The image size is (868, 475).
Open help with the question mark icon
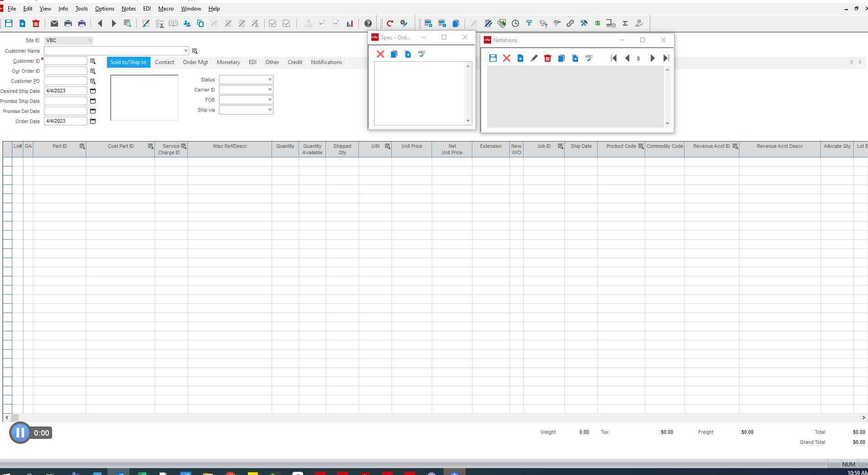368,23
